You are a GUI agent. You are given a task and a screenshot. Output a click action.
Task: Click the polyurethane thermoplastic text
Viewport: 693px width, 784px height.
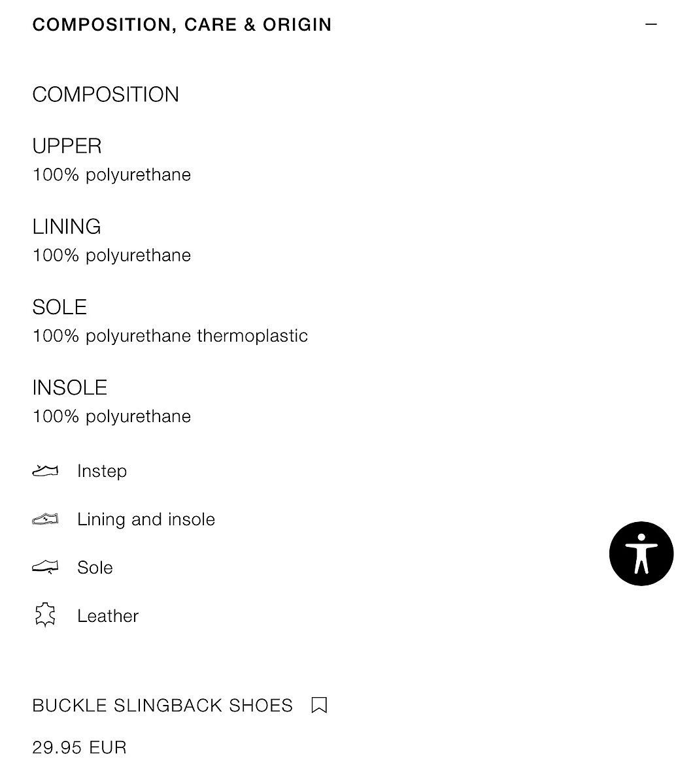pos(197,336)
